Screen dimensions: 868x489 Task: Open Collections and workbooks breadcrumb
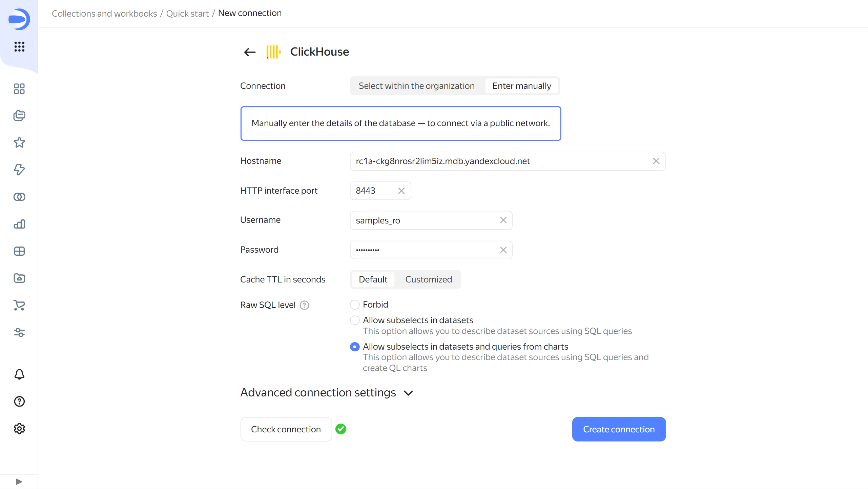(x=104, y=13)
